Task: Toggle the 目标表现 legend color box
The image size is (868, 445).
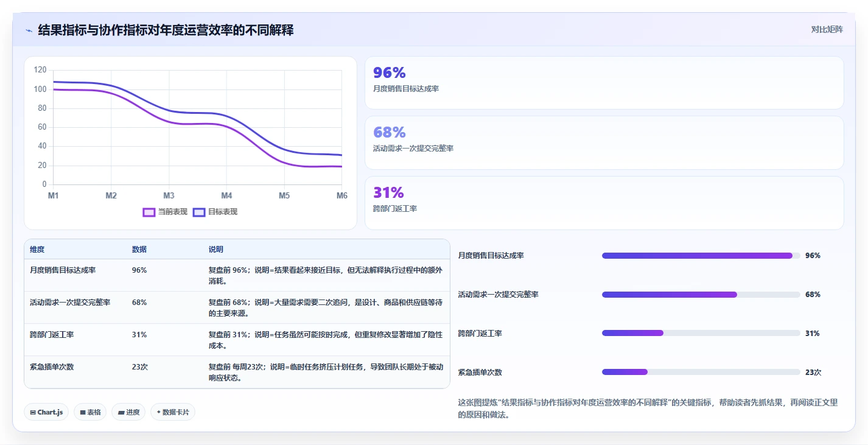Action: 199,212
